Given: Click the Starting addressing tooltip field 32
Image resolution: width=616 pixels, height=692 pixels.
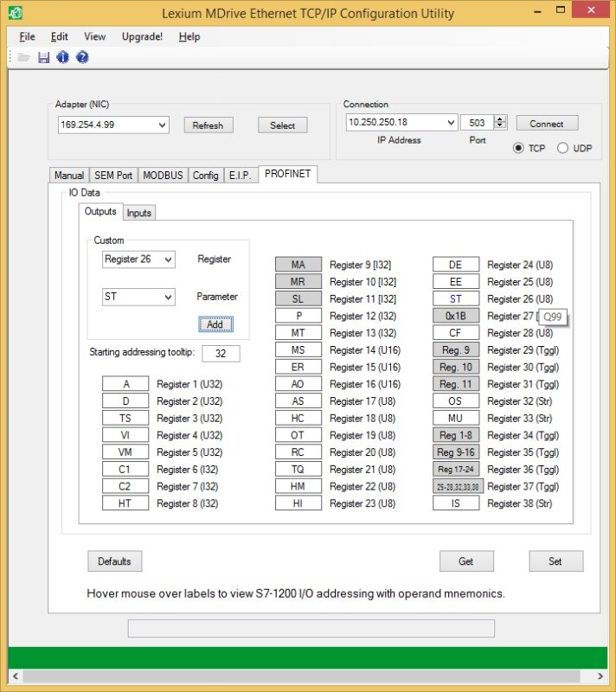Looking at the screenshot, I should 221,354.
